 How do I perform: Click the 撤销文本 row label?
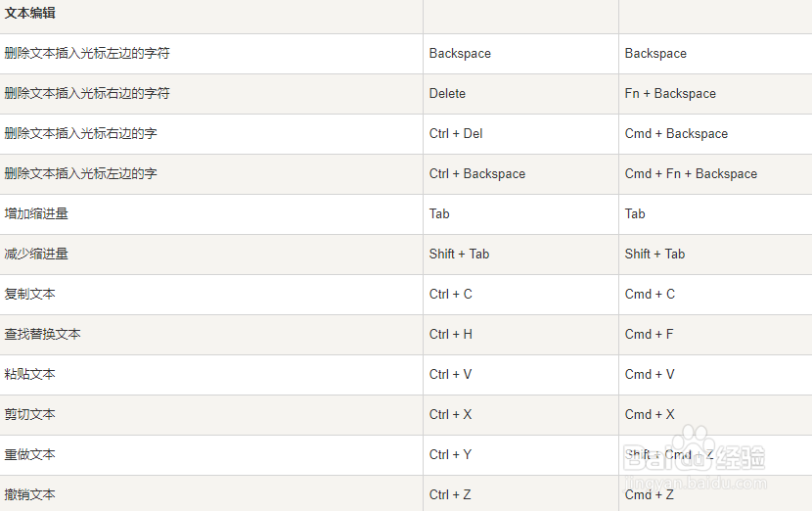pos(30,495)
